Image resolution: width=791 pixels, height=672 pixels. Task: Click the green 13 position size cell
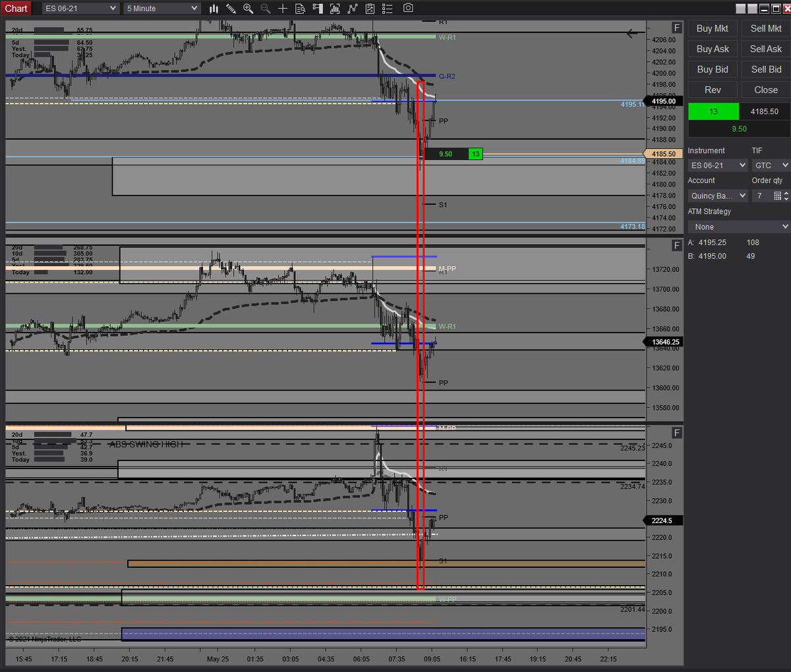point(713,111)
